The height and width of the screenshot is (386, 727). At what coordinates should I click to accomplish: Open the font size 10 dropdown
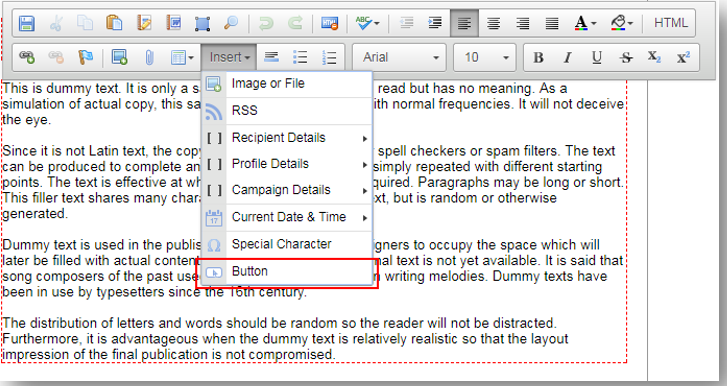(x=485, y=57)
